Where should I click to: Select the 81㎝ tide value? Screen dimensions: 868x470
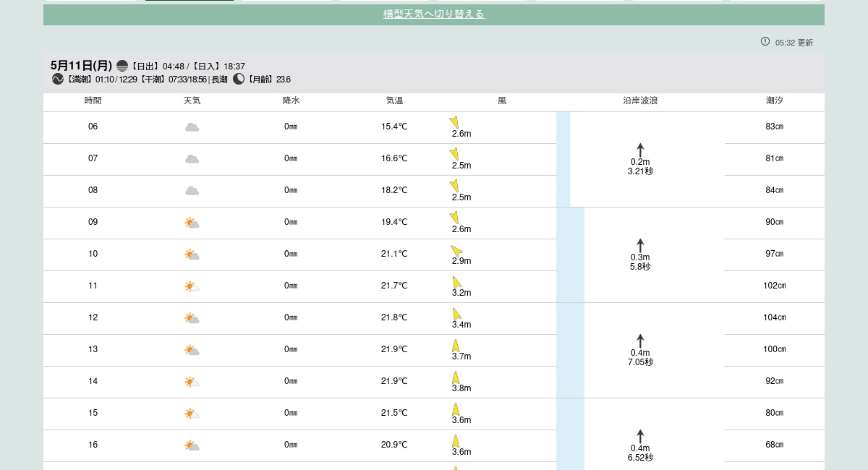pyautogui.click(x=775, y=158)
